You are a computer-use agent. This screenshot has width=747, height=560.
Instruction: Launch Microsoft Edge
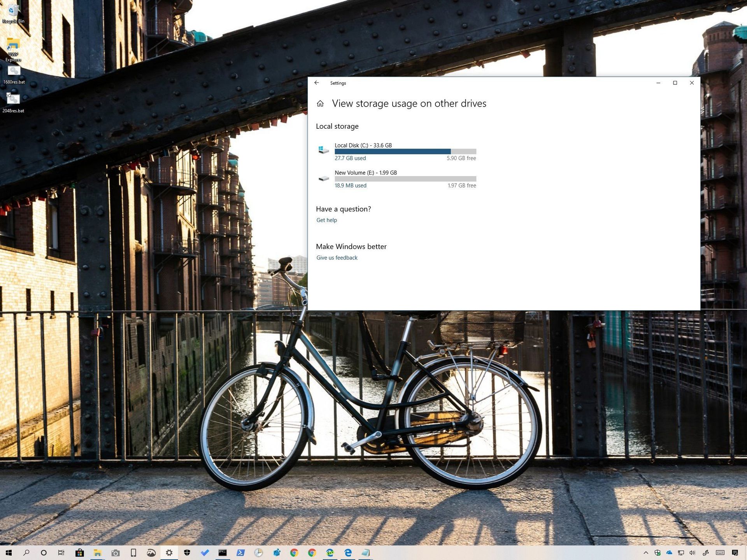click(347, 552)
